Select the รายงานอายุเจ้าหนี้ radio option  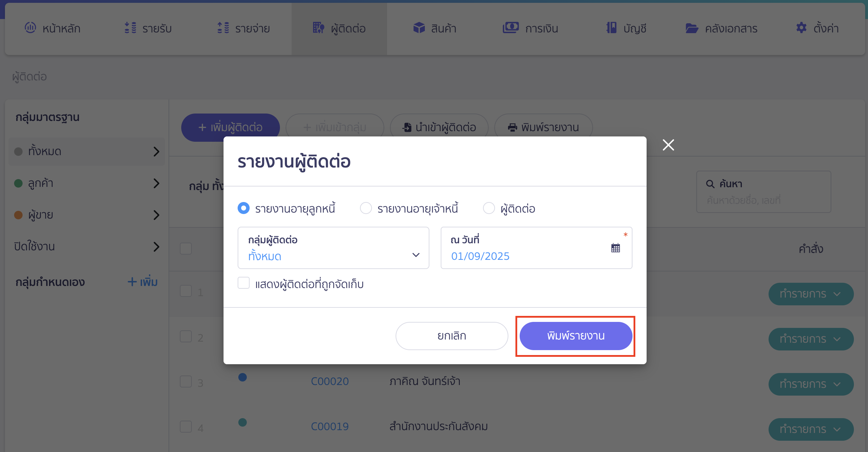point(366,208)
